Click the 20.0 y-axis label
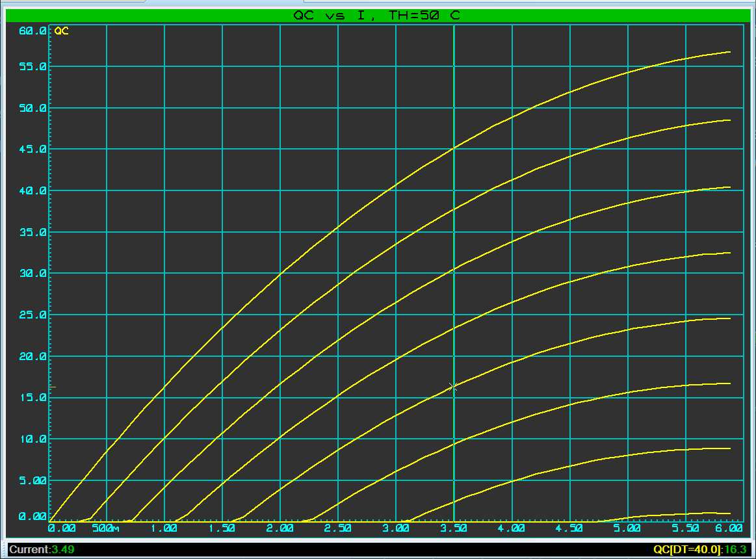The width and height of the screenshot is (756, 559). [x=33, y=356]
